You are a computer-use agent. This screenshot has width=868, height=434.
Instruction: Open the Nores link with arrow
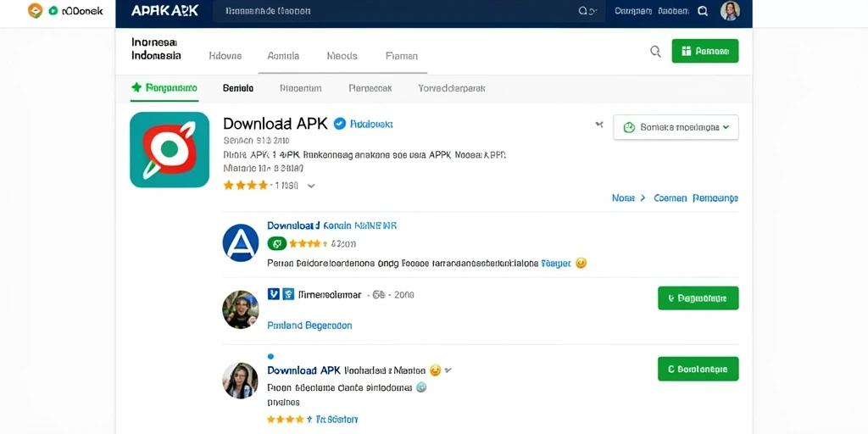(x=628, y=198)
